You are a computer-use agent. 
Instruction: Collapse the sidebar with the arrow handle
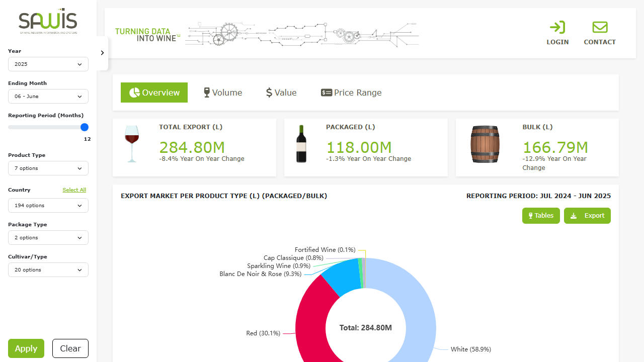[x=102, y=53]
